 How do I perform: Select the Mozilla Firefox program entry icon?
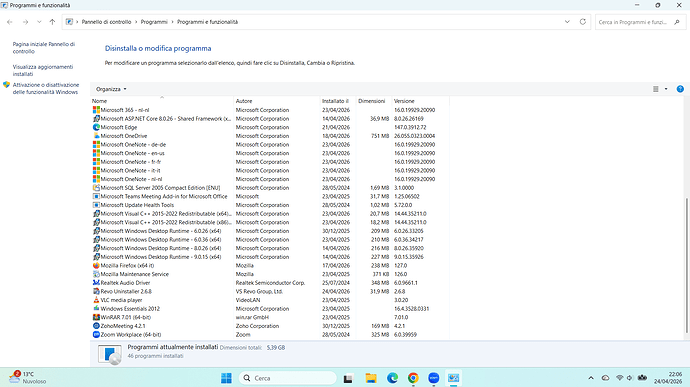(96, 265)
